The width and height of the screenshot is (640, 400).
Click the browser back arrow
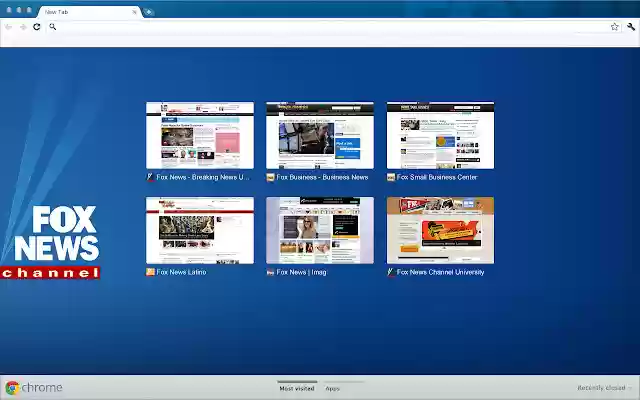click(x=9, y=27)
